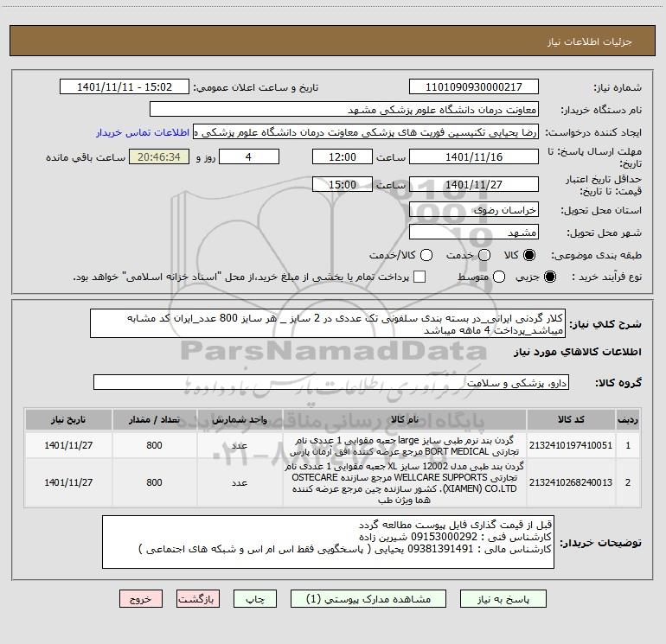The image size is (666, 644).
Task: Click the request creator field رضا یحیایی
Action: point(366,132)
